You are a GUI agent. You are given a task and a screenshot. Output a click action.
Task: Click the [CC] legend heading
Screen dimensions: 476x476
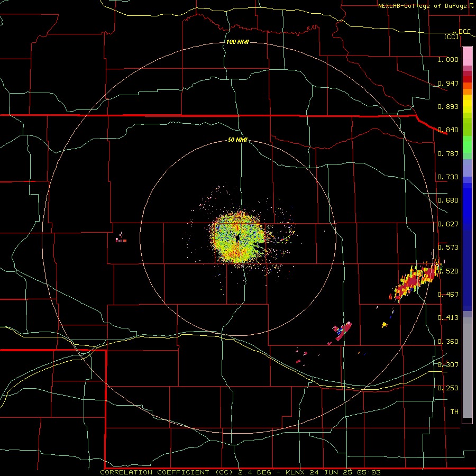point(452,36)
